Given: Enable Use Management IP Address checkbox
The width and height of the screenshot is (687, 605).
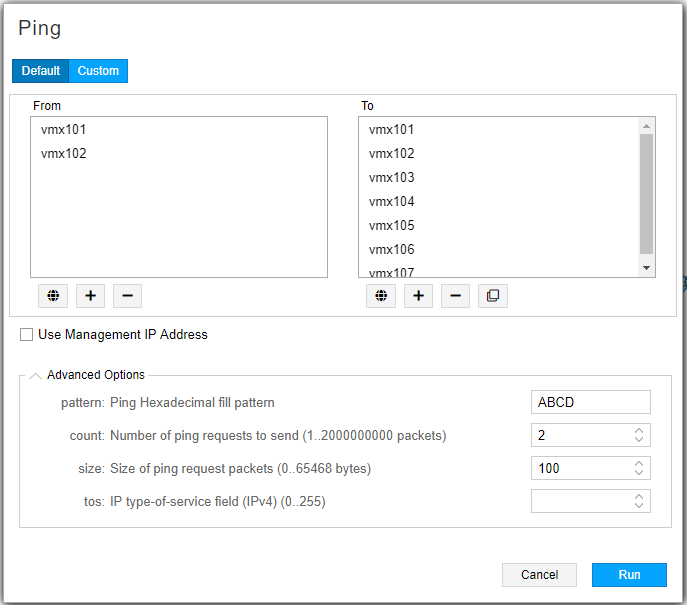Looking at the screenshot, I should [x=27, y=335].
